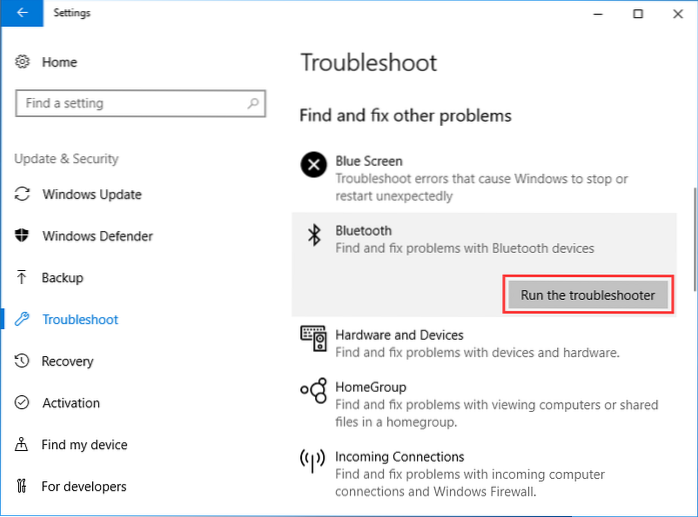
Task: Maximize the Settings window
Action: pyautogui.click(x=638, y=14)
